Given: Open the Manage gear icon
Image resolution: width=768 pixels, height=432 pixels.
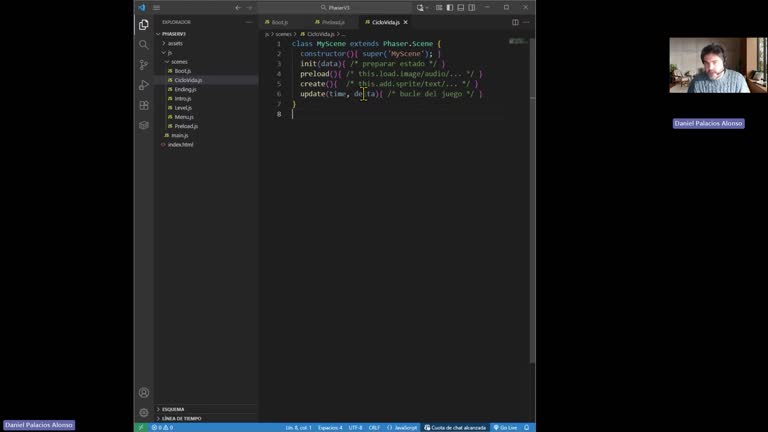Looking at the screenshot, I should click(x=144, y=412).
